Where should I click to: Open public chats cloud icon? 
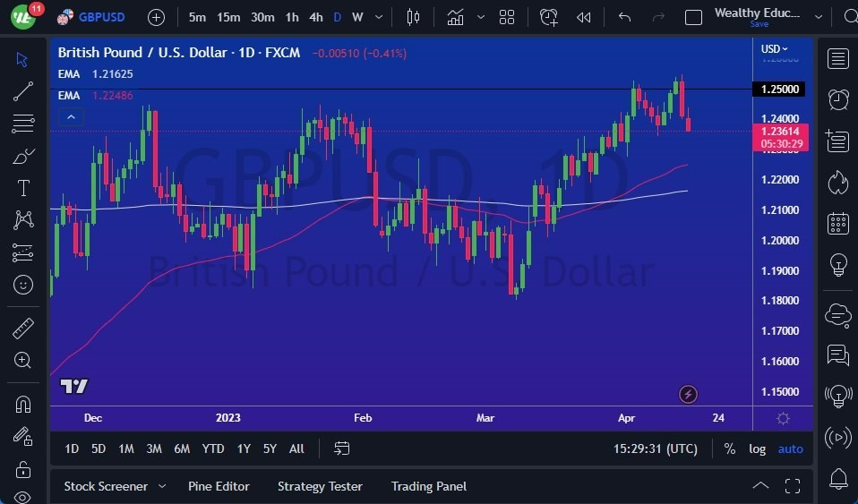tap(837, 315)
